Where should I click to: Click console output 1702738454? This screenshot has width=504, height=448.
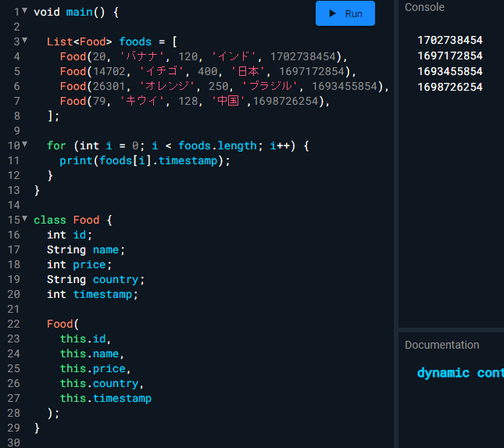pos(449,40)
